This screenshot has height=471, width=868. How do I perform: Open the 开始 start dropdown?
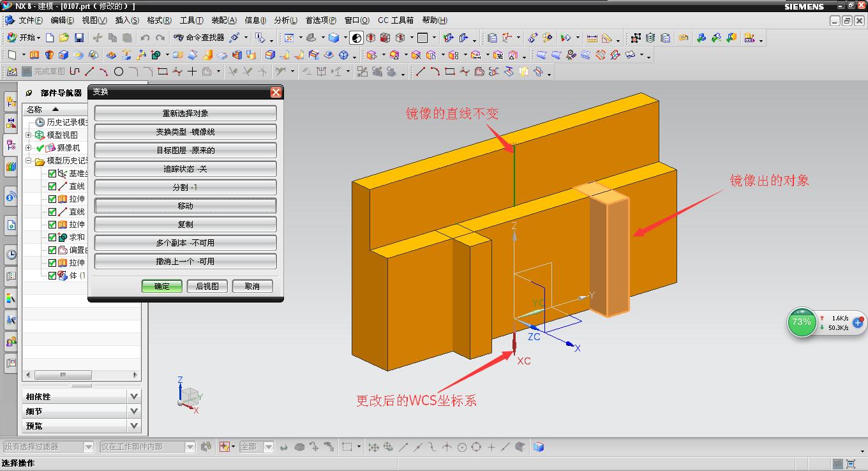tap(23, 38)
